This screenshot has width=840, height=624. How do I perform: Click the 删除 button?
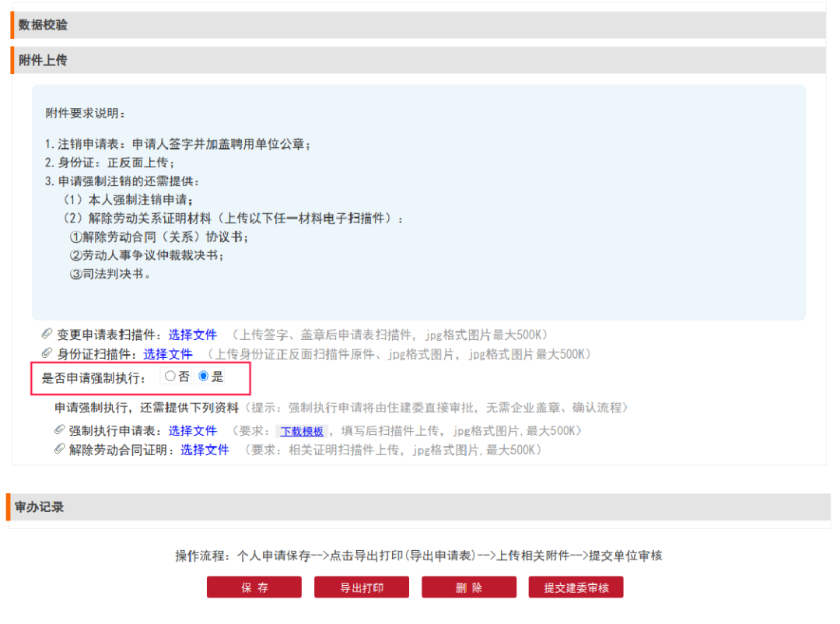[469, 587]
